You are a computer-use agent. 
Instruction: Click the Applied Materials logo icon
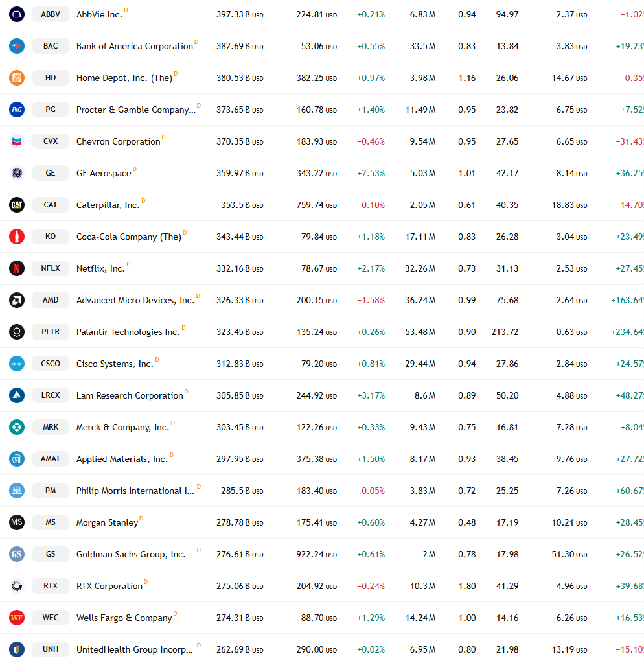tap(17, 459)
